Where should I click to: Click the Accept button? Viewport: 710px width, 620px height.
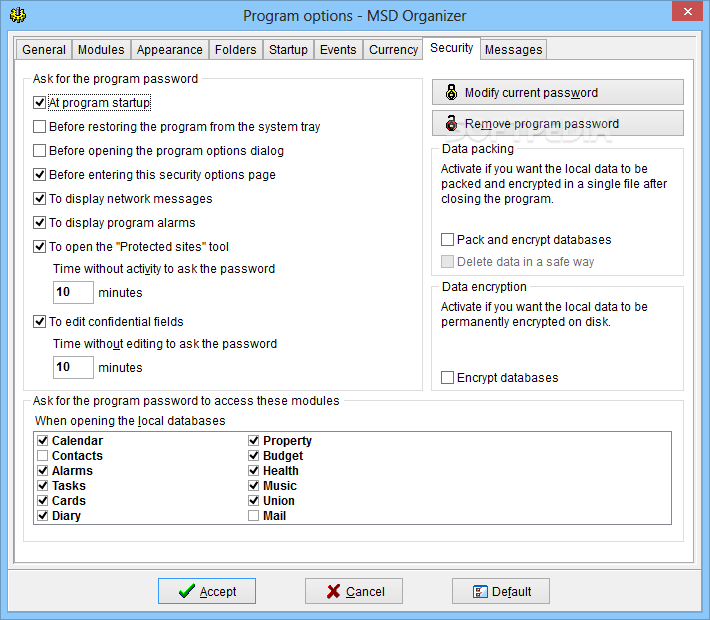coord(207,591)
